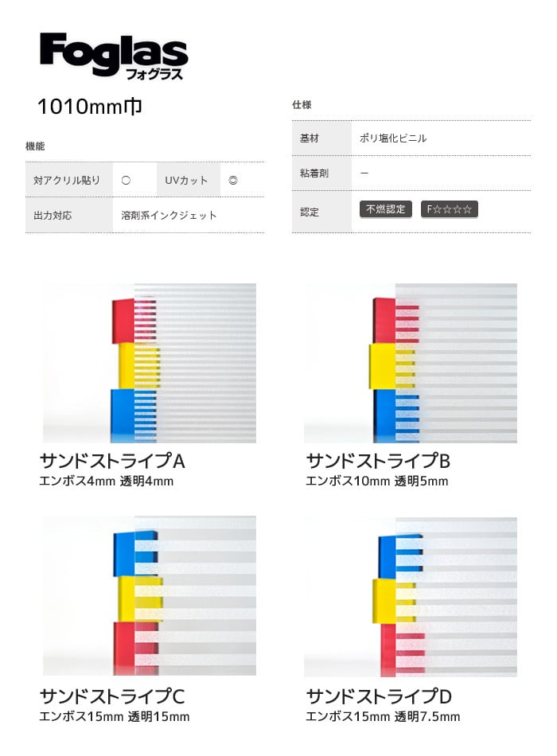Viewport: 557px width, 756px height.
Task: Open the サンドストライプC sample image
Action: pos(150,596)
